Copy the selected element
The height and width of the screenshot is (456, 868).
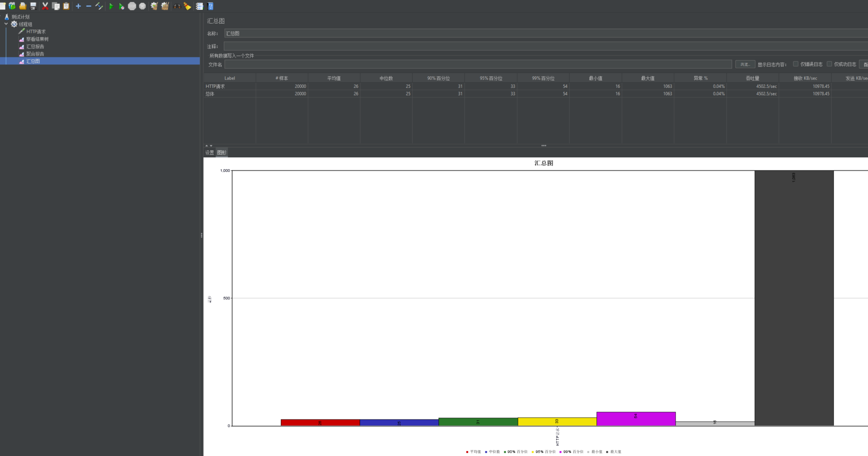[x=56, y=6]
